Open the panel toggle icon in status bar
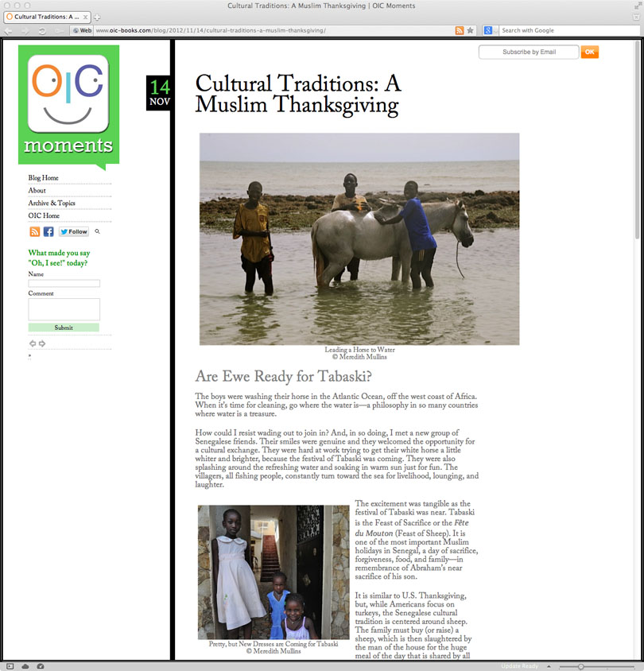 click(10, 666)
